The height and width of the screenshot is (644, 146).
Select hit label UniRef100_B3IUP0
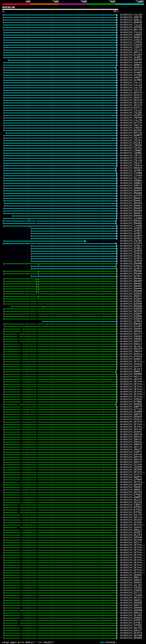point(131,55)
